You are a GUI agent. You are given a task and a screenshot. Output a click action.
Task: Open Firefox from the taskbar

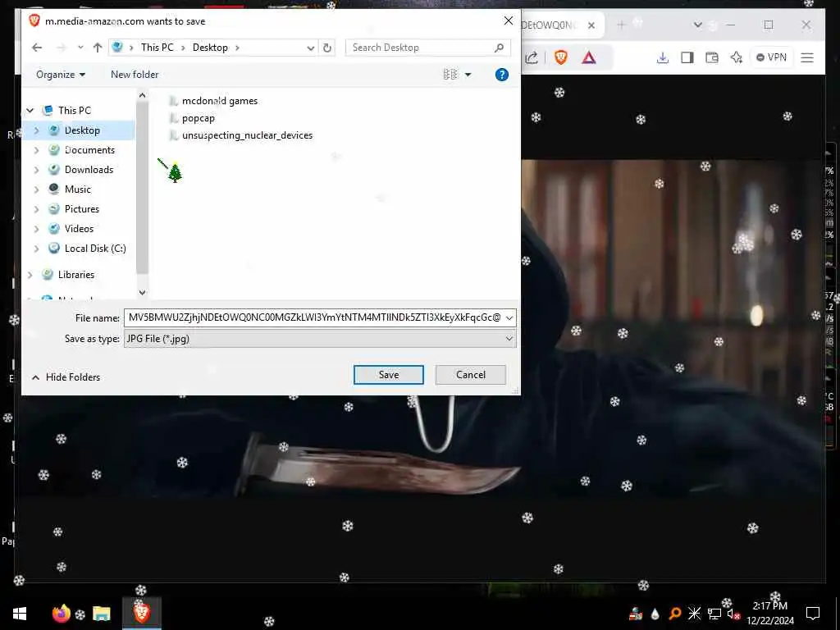coord(61,614)
